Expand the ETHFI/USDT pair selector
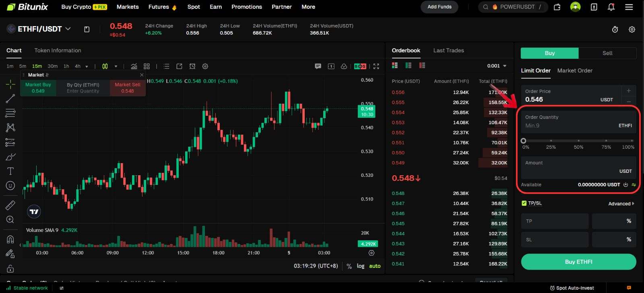 click(x=68, y=29)
